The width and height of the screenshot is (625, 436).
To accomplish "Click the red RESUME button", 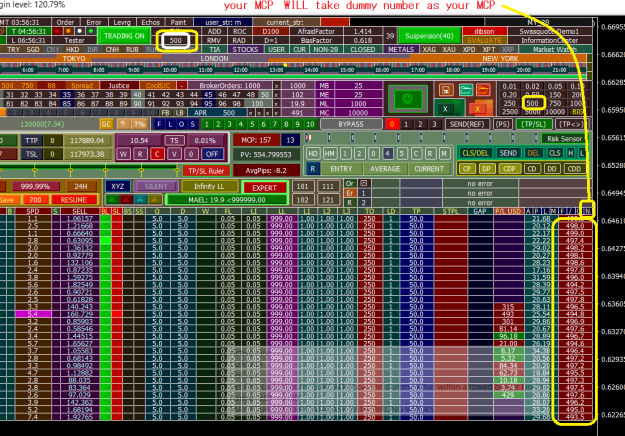I will (x=74, y=200).
